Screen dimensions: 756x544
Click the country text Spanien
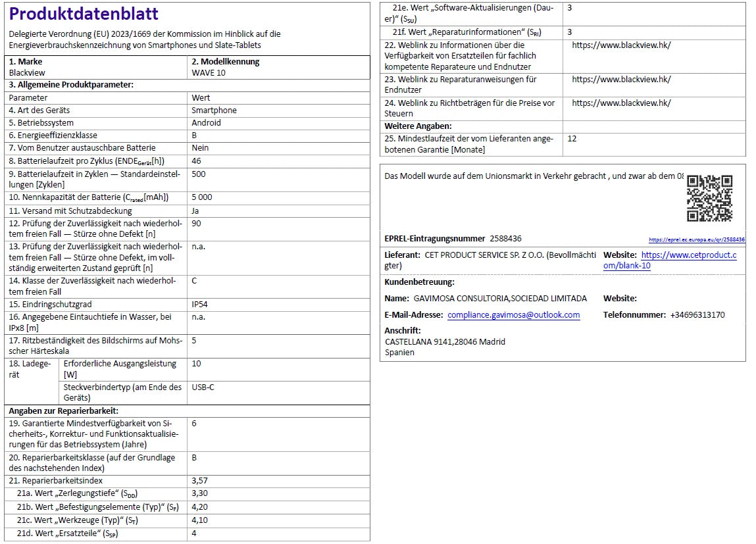coord(399,353)
